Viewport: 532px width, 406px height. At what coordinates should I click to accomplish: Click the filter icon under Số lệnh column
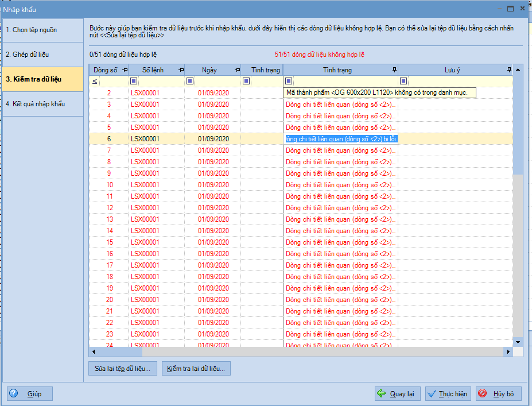[134, 82]
